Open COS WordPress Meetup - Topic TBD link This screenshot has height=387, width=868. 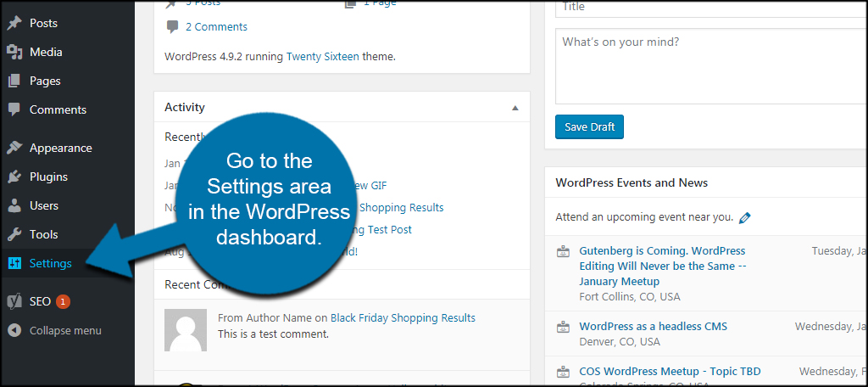670,371
